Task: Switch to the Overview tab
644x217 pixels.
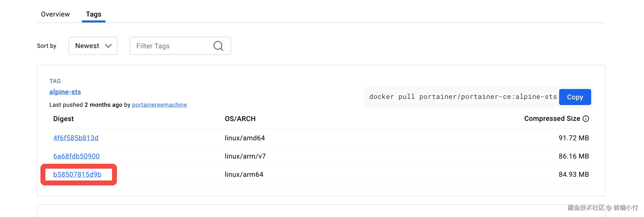Action: pos(55,14)
